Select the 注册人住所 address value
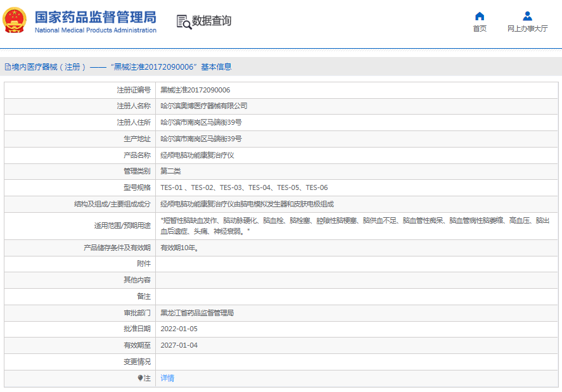Screen dimensions: 562x392 (201, 123)
